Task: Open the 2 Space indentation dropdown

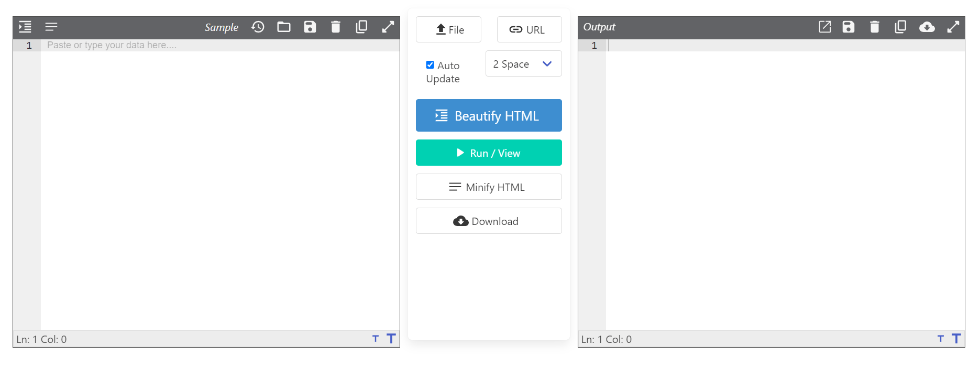Action: 523,63
